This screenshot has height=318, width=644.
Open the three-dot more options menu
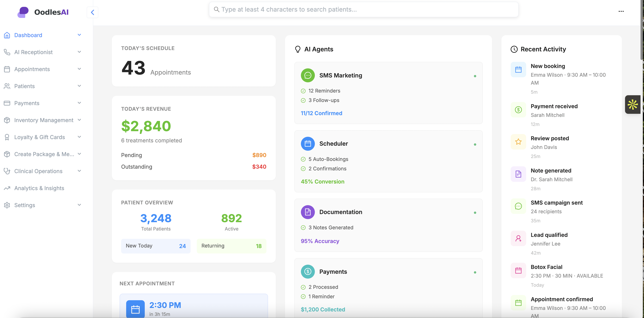(621, 11)
